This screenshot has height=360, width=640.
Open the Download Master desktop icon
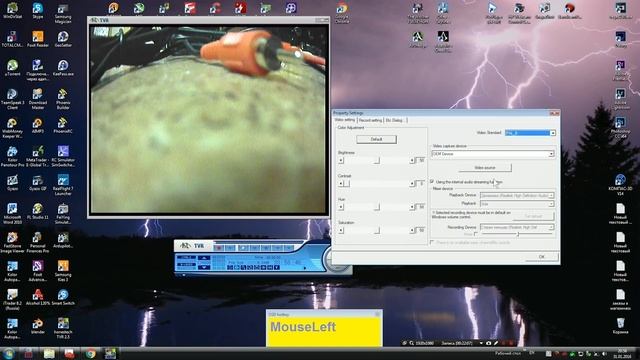pyautogui.click(x=38, y=99)
